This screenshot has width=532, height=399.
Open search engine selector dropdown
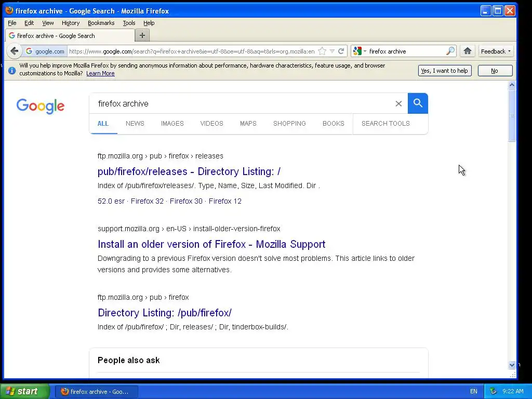[x=360, y=51]
